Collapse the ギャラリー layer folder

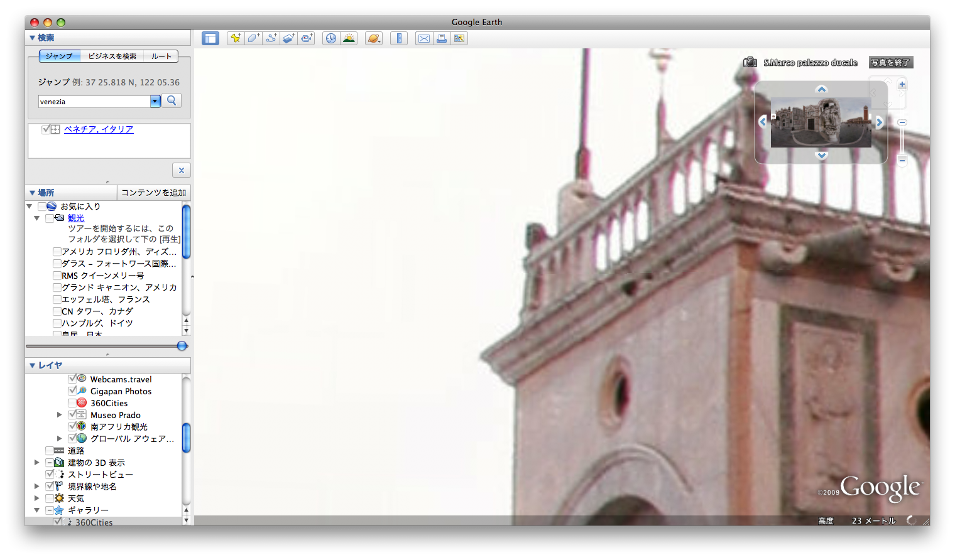pyautogui.click(x=37, y=510)
